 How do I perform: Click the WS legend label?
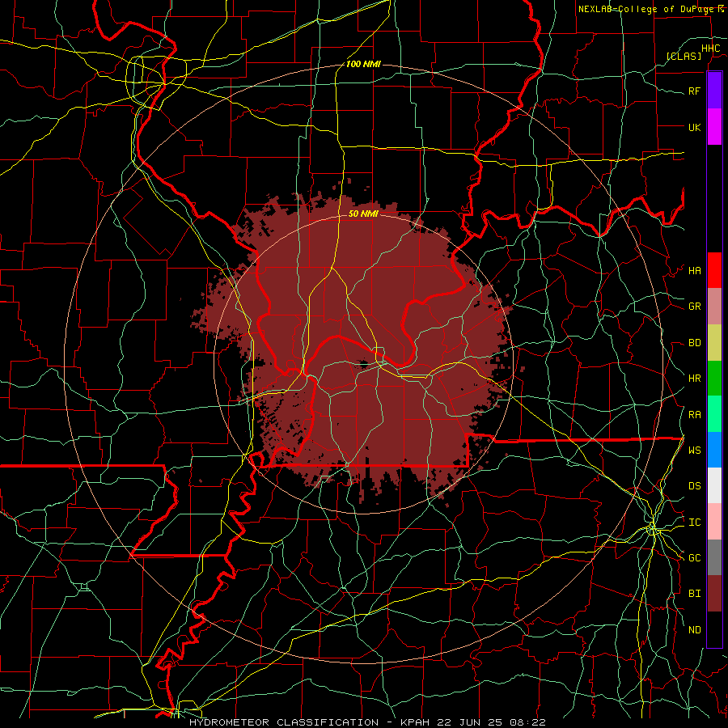[x=694, y=451]
